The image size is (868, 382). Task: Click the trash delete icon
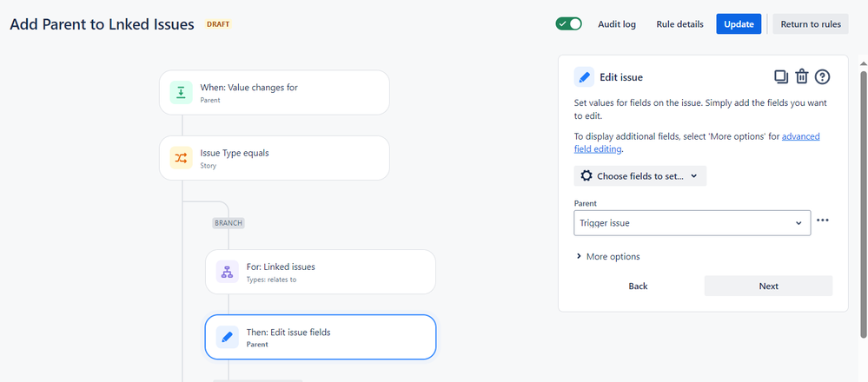(802, 76)
